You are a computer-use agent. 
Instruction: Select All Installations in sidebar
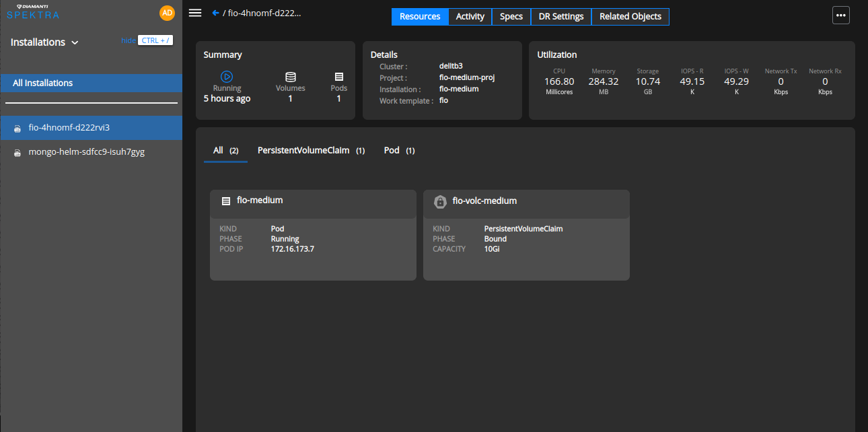click(92, 83)
